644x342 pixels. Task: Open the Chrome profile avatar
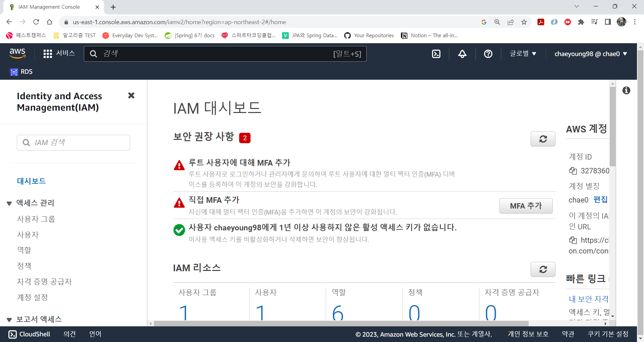(622, 22)
